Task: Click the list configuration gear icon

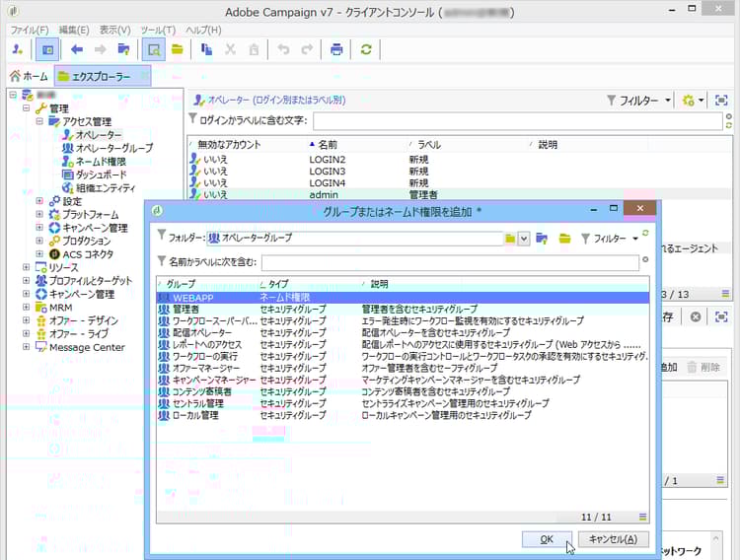Action: point(689,100)
